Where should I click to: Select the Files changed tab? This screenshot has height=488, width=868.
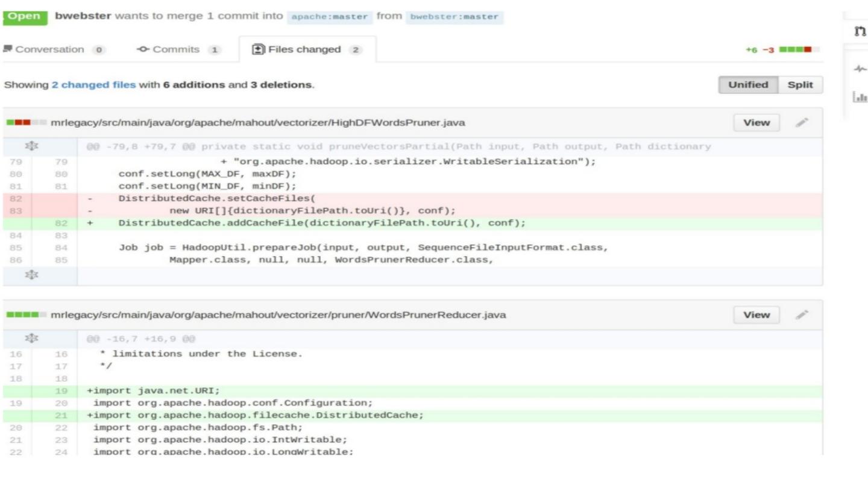pos(307,50)
